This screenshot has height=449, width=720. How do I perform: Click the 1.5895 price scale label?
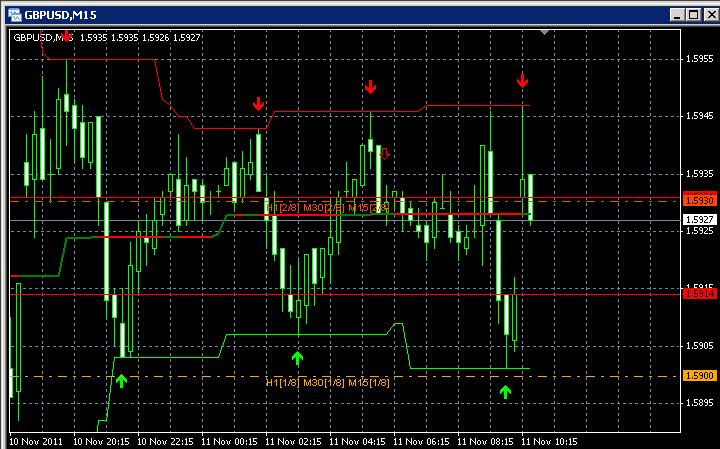point(700,403)
